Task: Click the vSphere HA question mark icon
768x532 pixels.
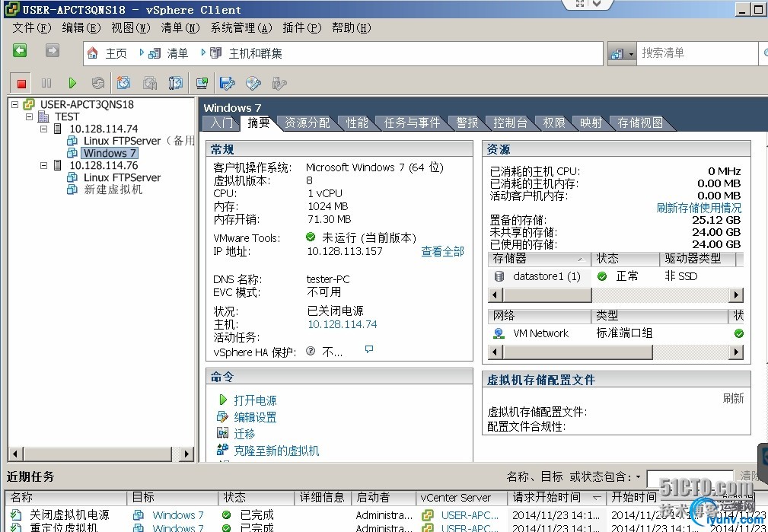Action: point(311,351)
